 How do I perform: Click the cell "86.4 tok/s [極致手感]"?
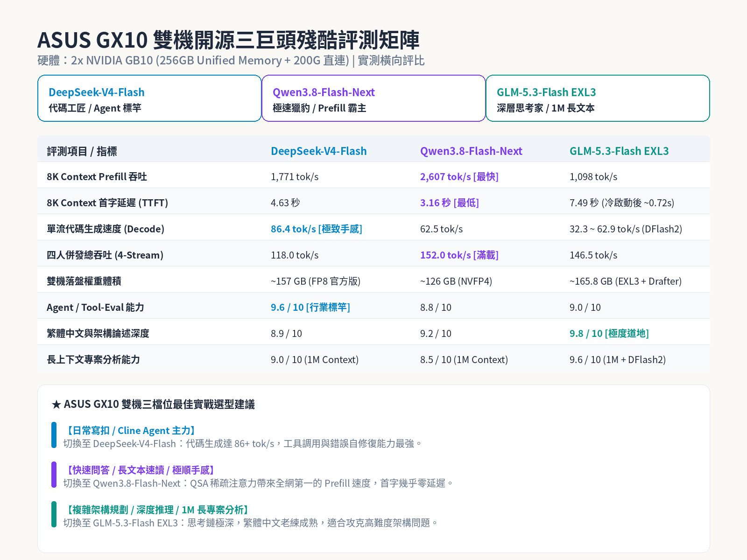317,229
